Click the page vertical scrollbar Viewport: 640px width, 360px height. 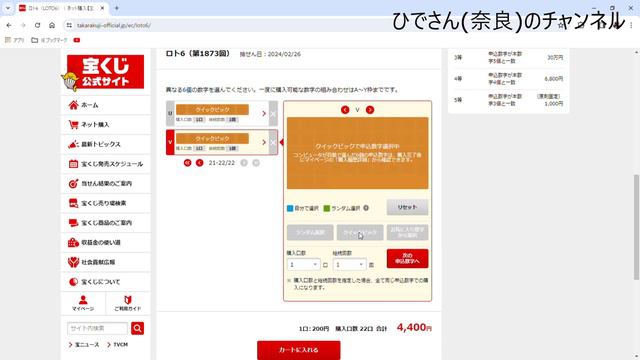click(x=636, y=227)
